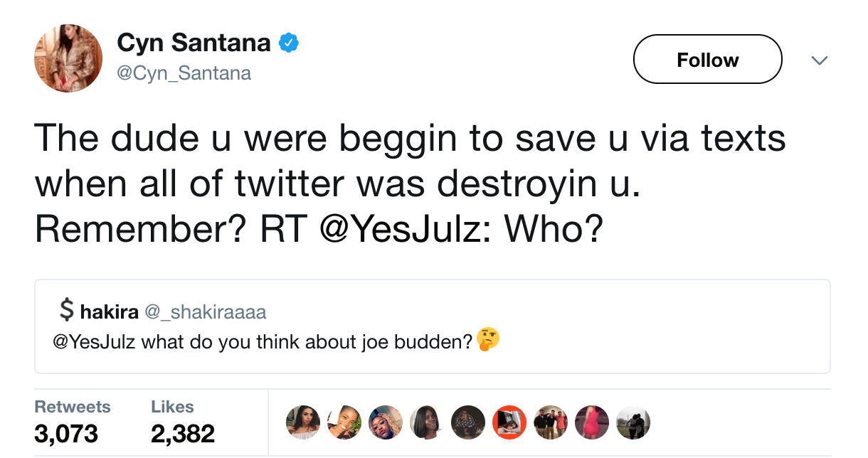Click the third liker avatar with braids
The width and height of the screenshot is (868, 458).
coord(386,422)
